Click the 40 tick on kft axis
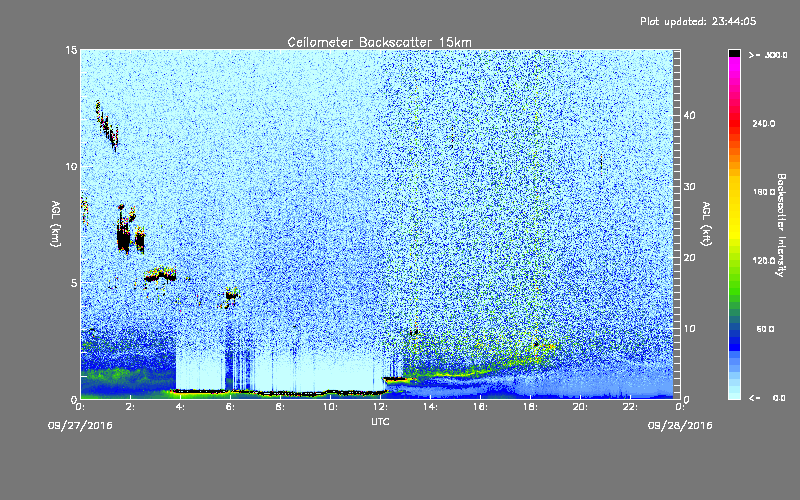Image resolution: width=800 pixels, height=500 pixels. coord(689,115)
